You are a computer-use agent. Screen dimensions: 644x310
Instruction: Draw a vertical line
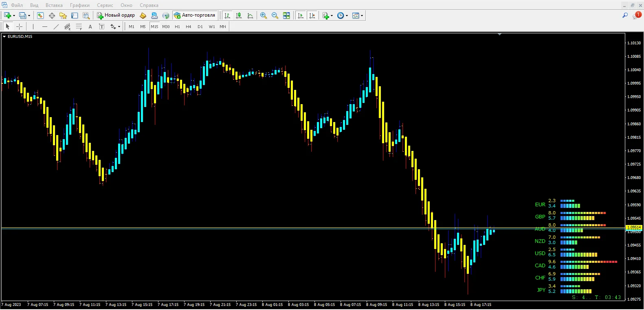tap(33, 26)
